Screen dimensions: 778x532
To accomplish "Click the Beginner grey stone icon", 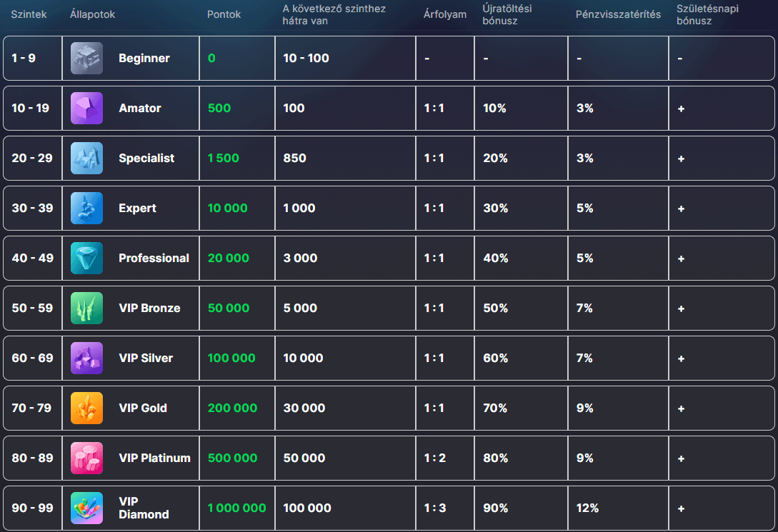I will coord(86,58).
